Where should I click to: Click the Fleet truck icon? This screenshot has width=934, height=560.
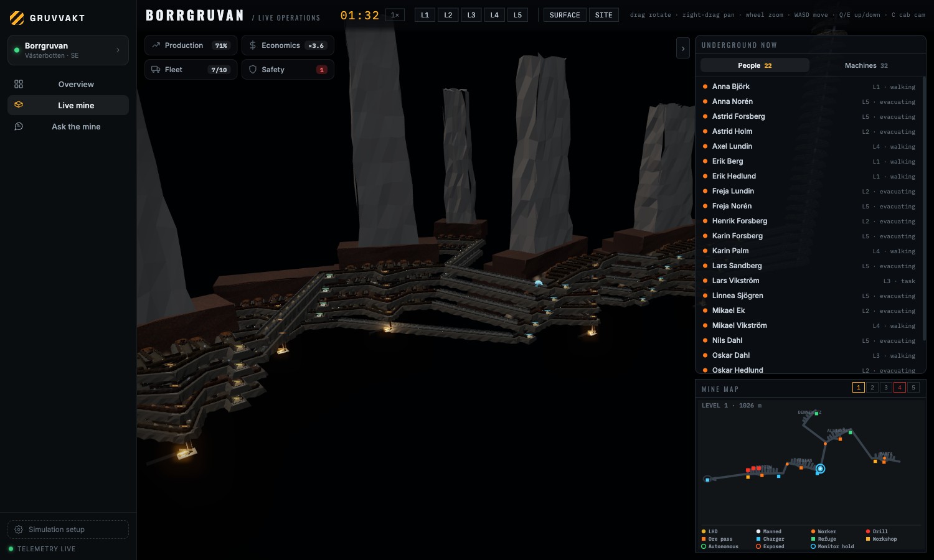156,70
